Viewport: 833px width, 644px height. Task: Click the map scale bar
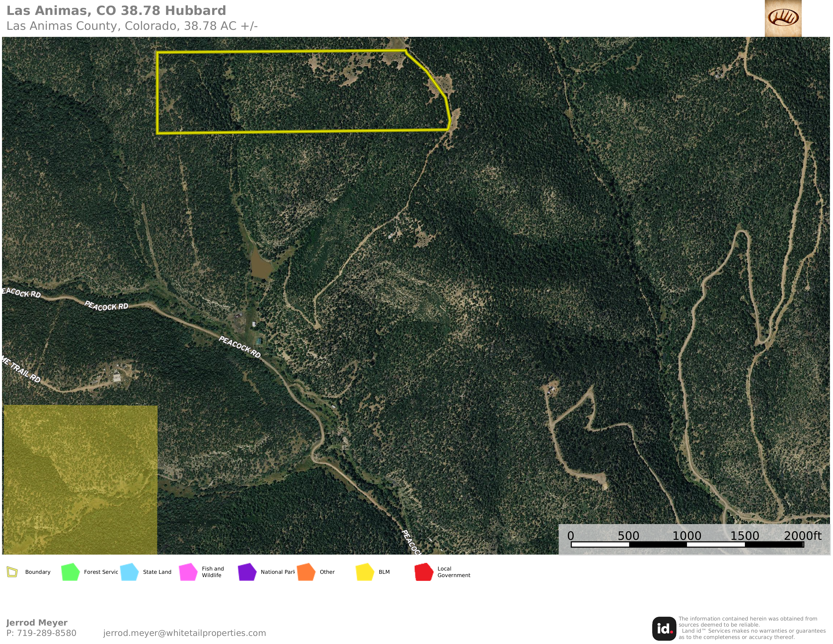(687, 544)
